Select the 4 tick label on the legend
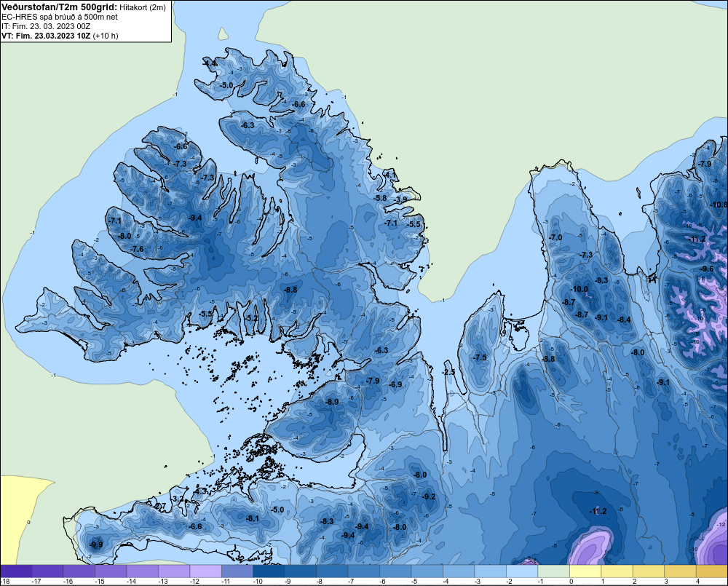The image size is (728, 586). tap(698, 582)
